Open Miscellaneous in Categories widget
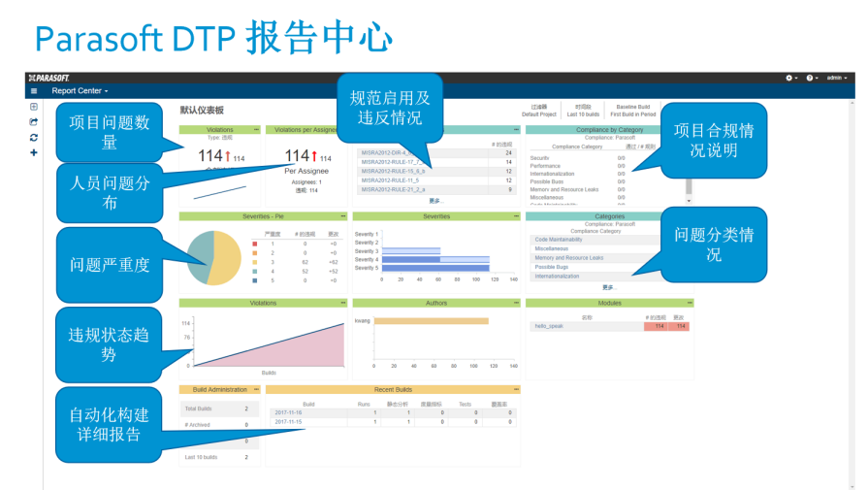This screenshot has height=490, width=868. pyautogui.click(x=552, y=248)
